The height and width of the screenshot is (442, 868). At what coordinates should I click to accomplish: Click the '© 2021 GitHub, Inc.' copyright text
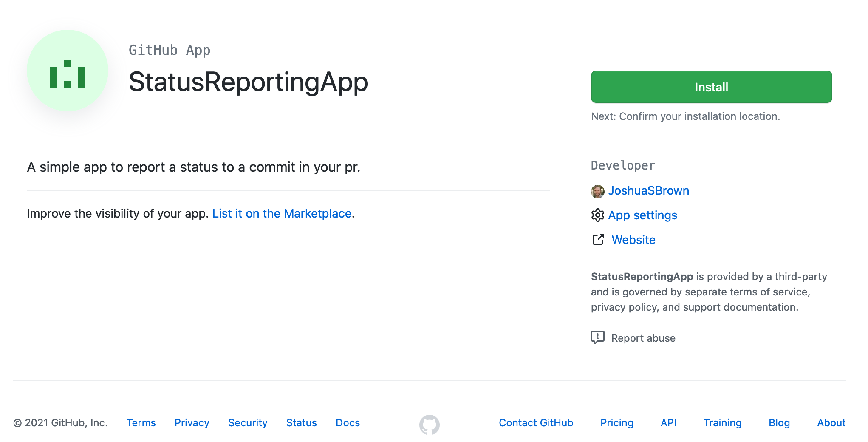(60, 423)
